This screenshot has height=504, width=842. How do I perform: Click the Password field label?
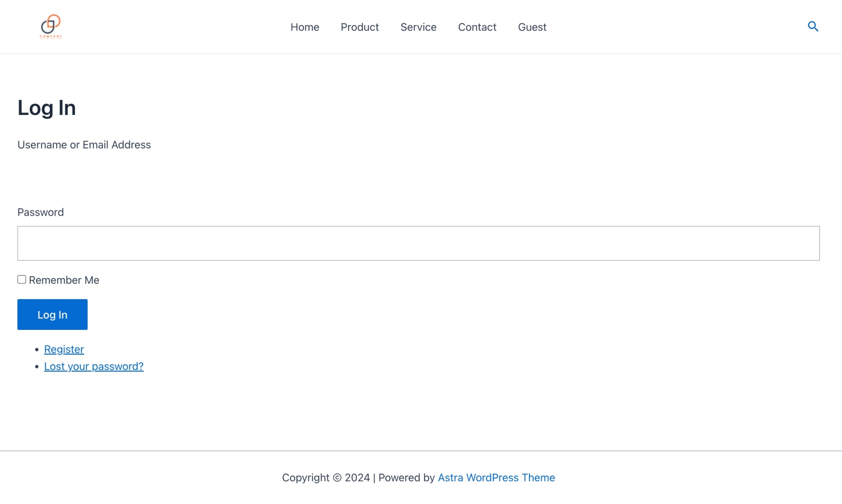tap(40, 212)
